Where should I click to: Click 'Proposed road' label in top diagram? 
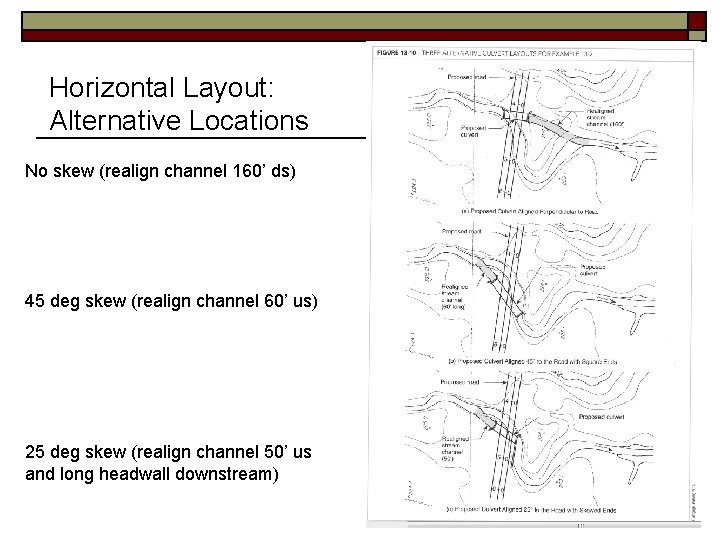[467, 77]
